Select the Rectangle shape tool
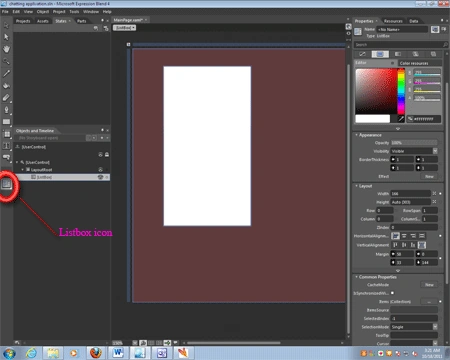Image resolution: width=450 pixels, height=360 pixels. [6, 122]
